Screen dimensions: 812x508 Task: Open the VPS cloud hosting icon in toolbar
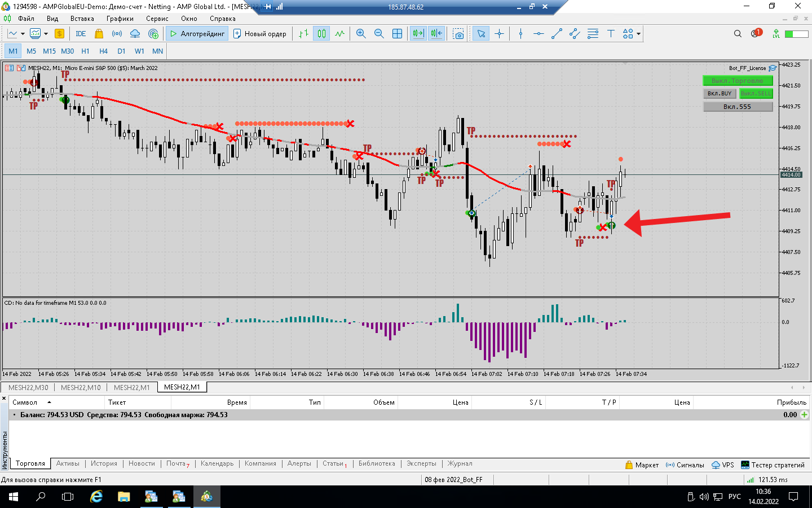pos(135,34)
